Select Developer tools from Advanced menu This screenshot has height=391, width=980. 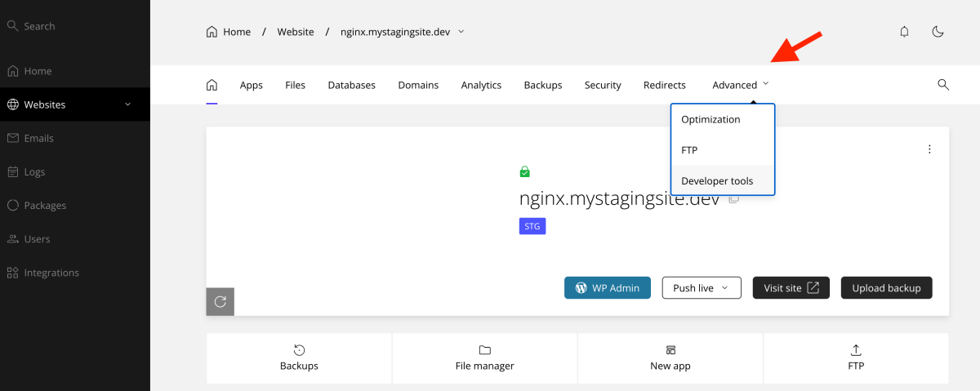723,180
